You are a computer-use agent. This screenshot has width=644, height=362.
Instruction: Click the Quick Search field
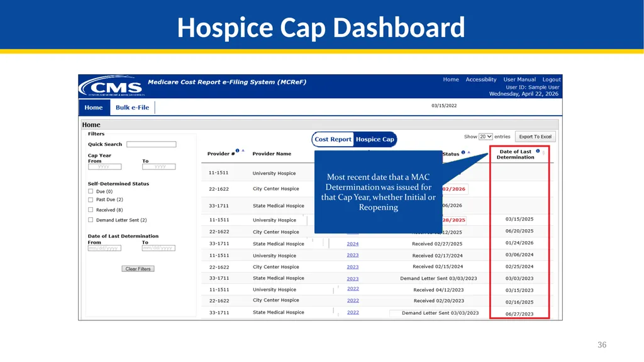pyautogui.click(x=151, y=144)
